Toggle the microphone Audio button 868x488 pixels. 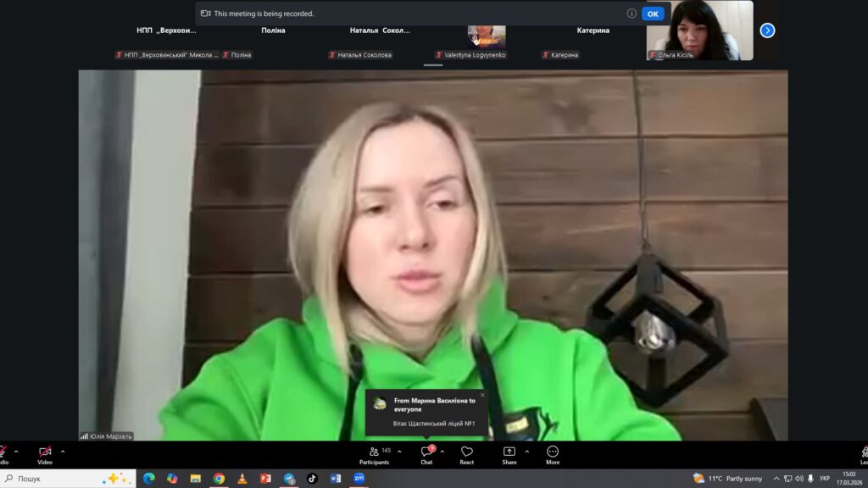pos(3,455)
